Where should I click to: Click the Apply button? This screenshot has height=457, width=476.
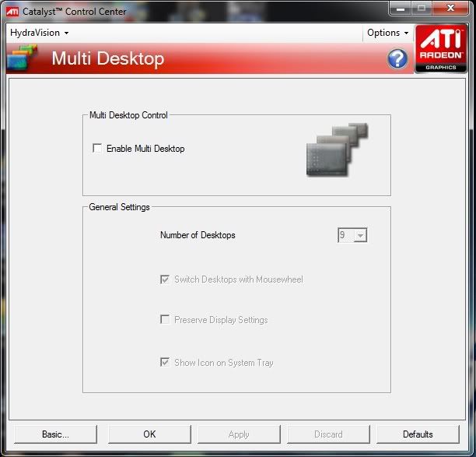tap(239, 434)
